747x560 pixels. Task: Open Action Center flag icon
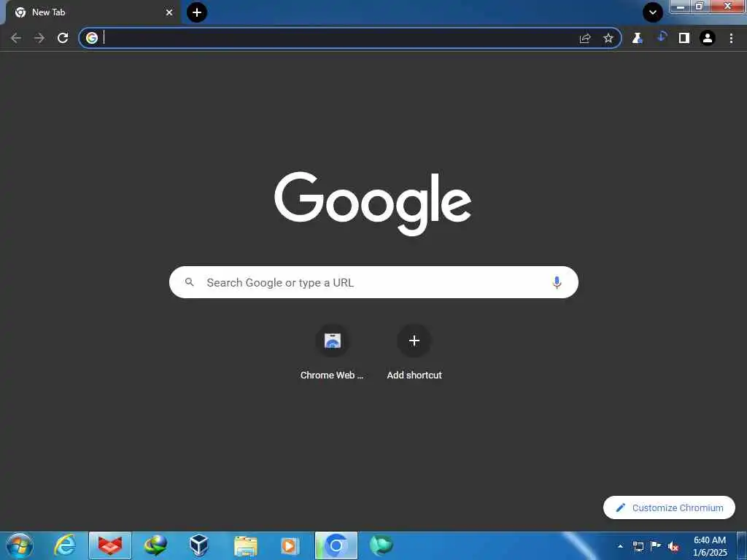(x=656, y=546)
